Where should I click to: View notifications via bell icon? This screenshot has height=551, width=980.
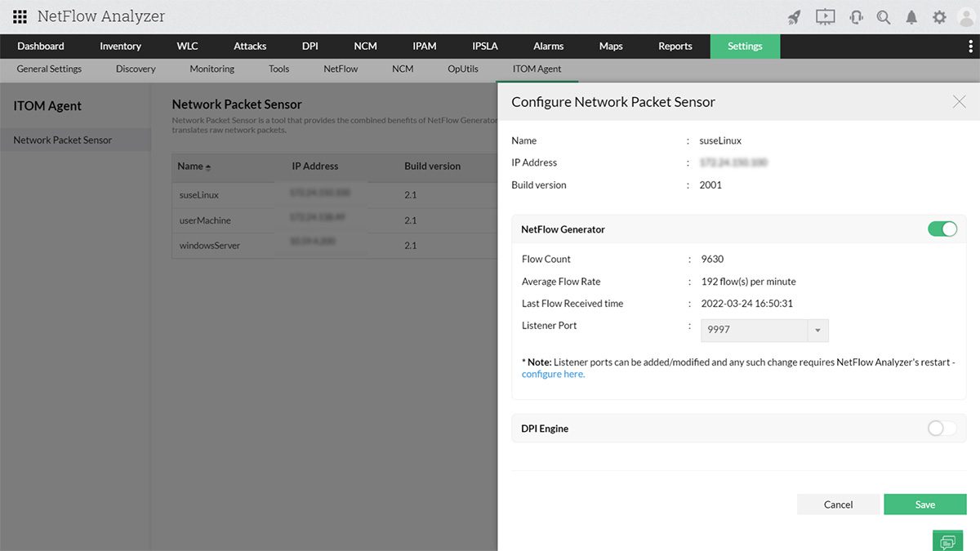(x=911, y=17)
